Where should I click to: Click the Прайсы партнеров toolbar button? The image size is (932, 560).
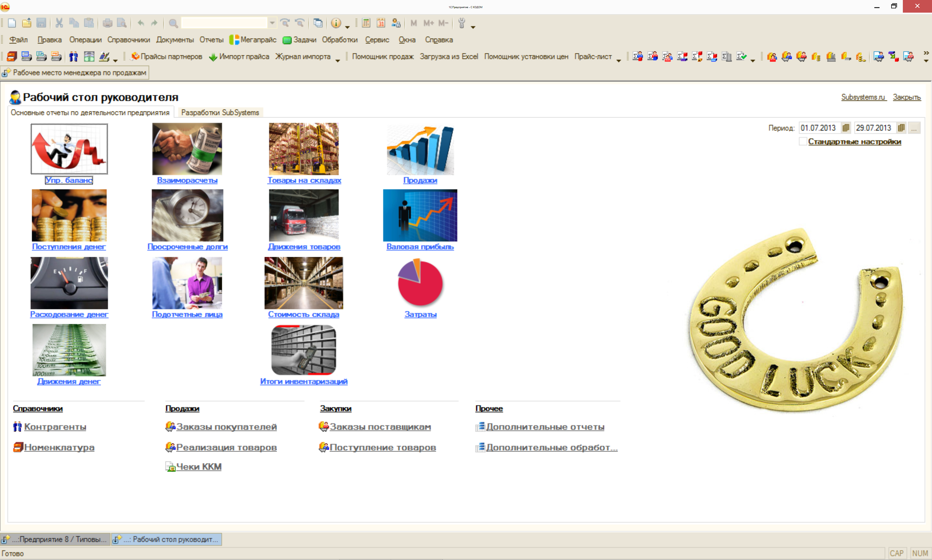click(x=167, y=57)
